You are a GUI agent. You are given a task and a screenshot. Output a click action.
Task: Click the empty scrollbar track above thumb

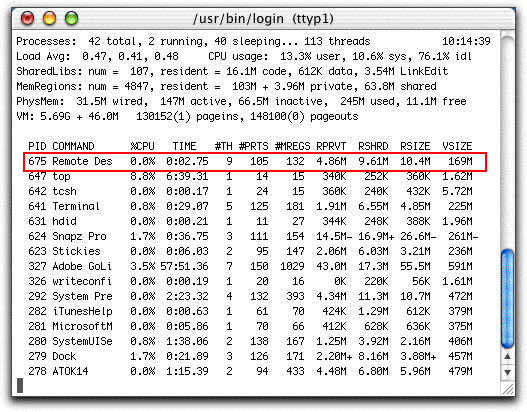tap(508, 141)
